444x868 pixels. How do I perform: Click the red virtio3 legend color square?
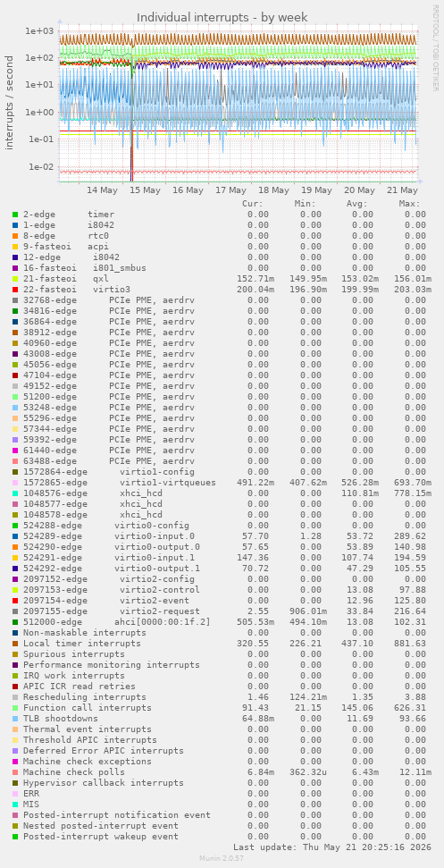click(15, 290)
